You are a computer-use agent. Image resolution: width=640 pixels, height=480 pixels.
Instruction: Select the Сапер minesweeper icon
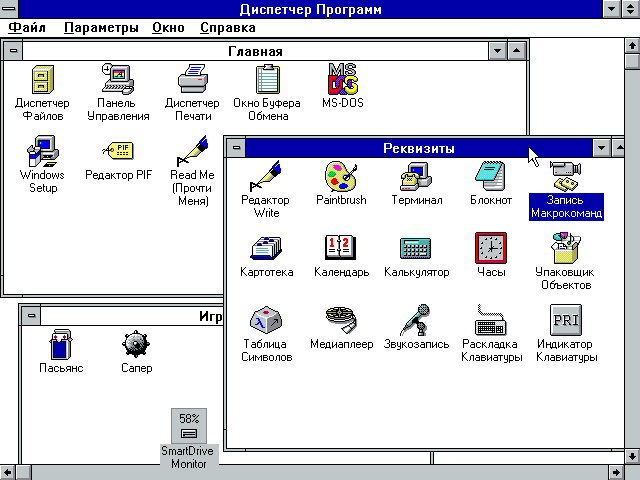(137, 345)
